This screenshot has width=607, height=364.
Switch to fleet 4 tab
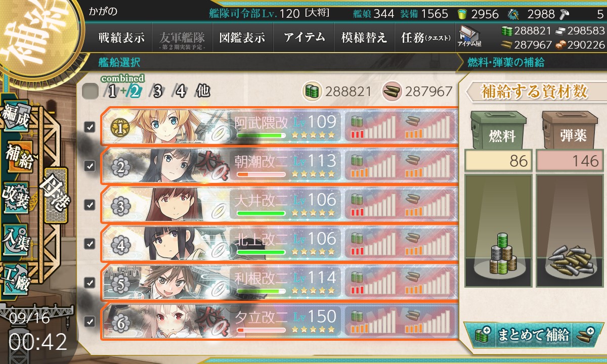pos(179,92)
